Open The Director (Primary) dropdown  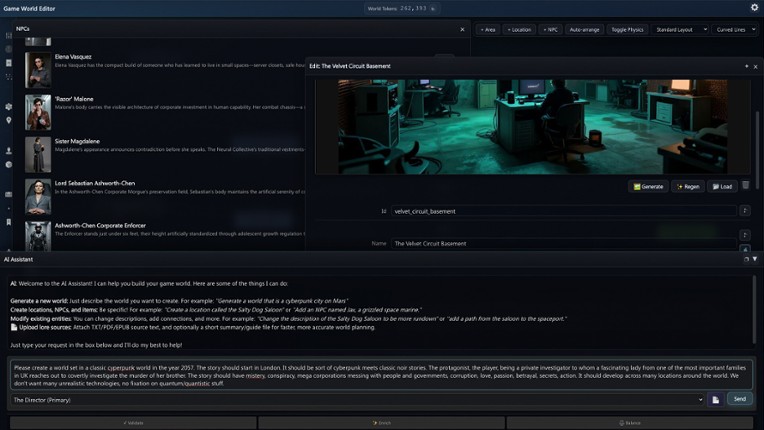pyautogui.click(x=357, y=399)
